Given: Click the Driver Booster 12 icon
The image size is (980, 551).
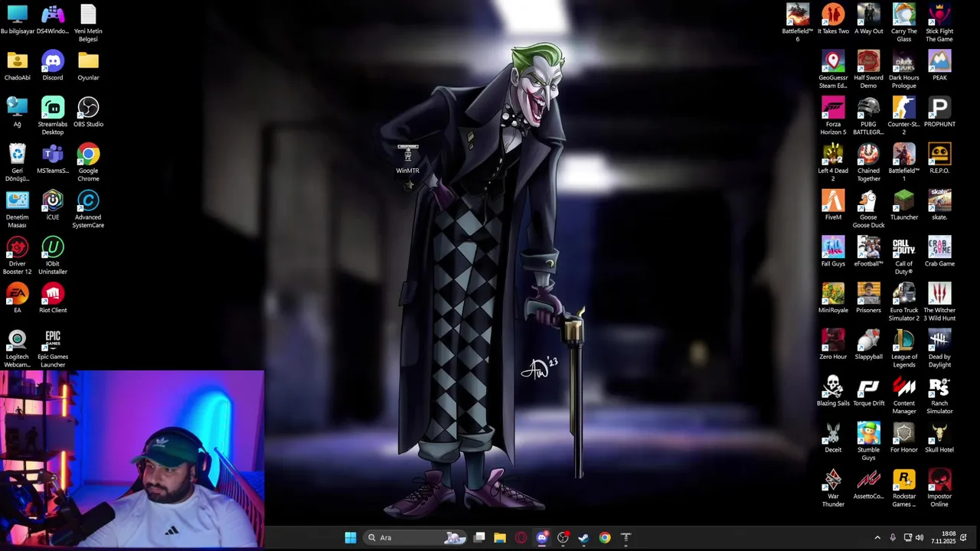Looking at the screenshot, I should point(17,256).
